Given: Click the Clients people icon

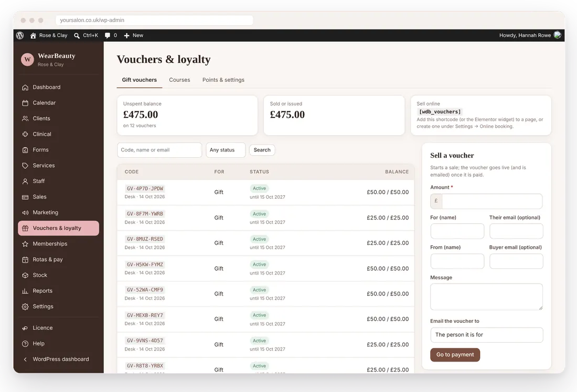Looking at the screenshot, I should tap(25, 118).
